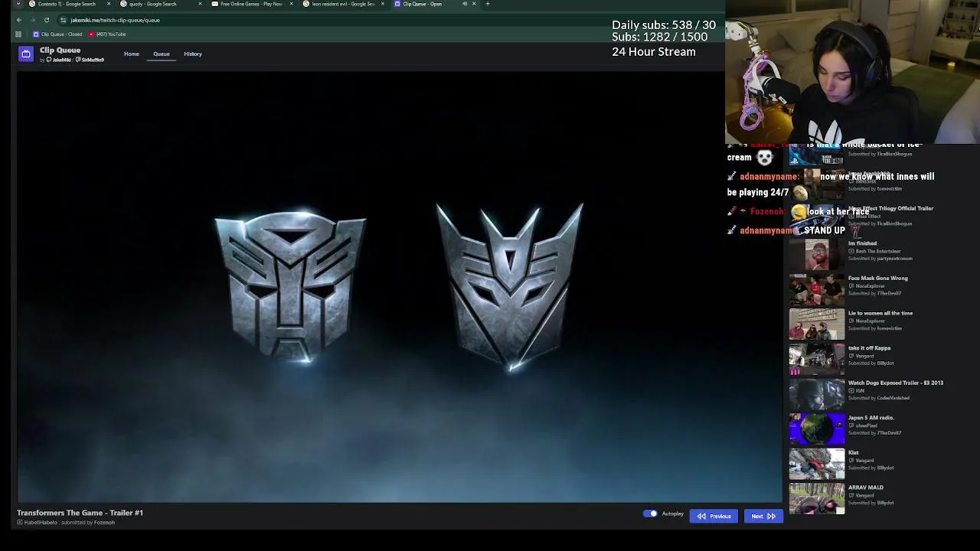Close the 'Free Online Games' tab
Screen dimensions: 980x551
(x=291, y=4)
